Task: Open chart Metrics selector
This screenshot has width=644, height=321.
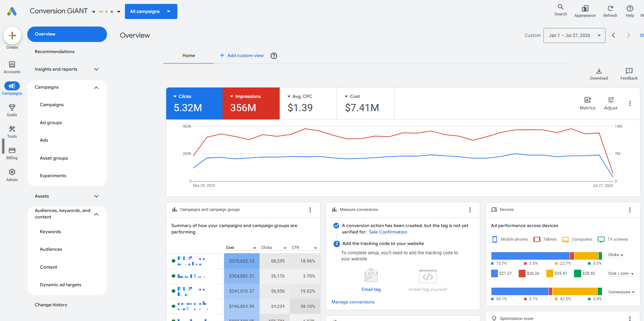Action: [x=588, y=103]
